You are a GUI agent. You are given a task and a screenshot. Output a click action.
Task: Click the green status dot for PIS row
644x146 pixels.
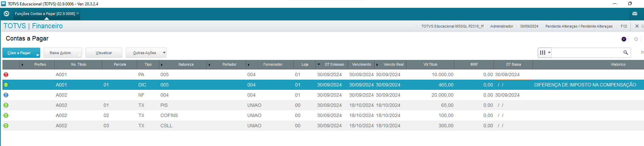point(6,105)
